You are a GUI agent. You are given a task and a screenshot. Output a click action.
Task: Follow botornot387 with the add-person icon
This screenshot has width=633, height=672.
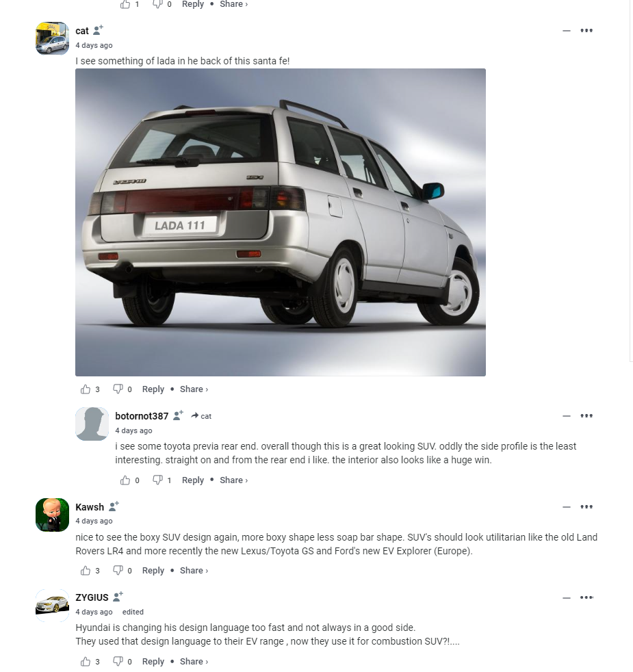point(178,415)
